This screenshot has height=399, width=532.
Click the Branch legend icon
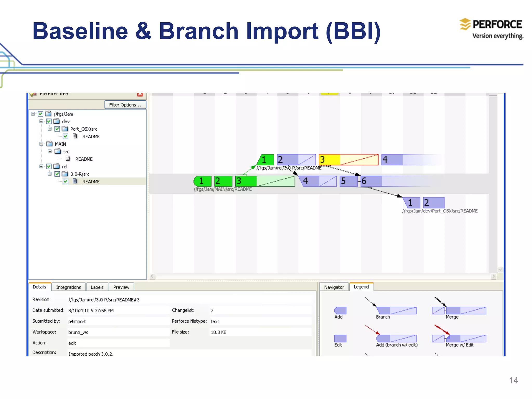(x=396, y=310)
